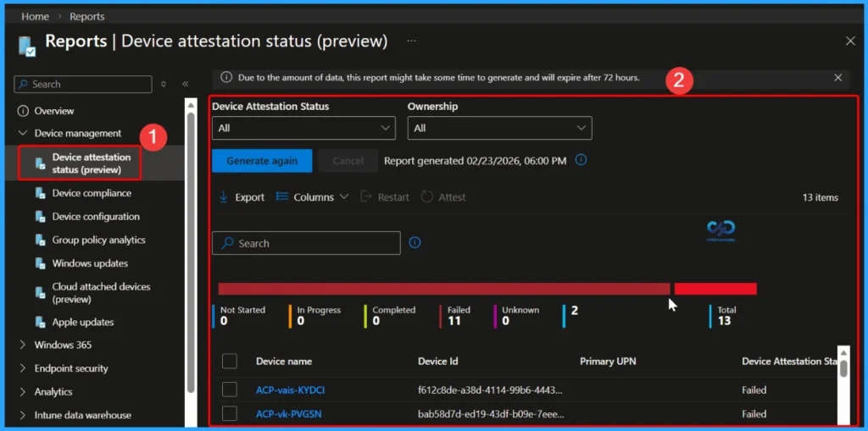The image size is (868, 431).
Task: Click the table search input field
Action: click(306, 243)
